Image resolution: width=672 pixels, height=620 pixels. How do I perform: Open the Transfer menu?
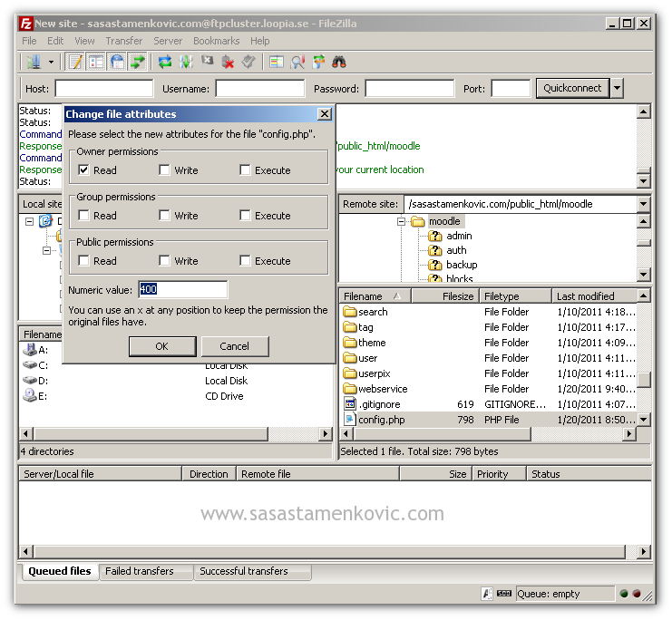click(x=124, y=41)
